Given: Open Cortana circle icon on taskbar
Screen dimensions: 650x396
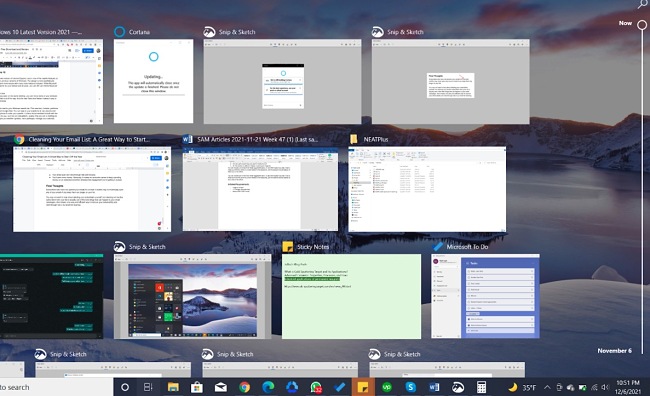Looking at the screenshot, I should [125, 387].
